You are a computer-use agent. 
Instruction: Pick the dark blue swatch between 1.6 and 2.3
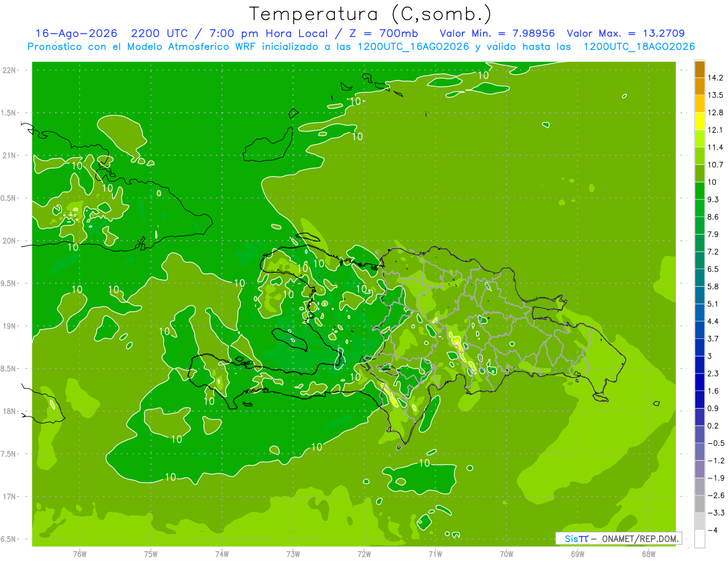point(699,382)
